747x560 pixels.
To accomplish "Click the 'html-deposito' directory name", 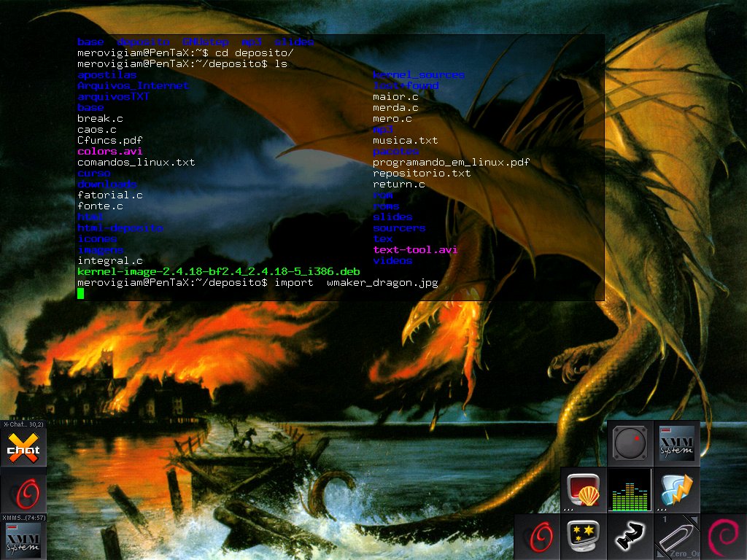I will pyautogui.click(x=120, y=228).
